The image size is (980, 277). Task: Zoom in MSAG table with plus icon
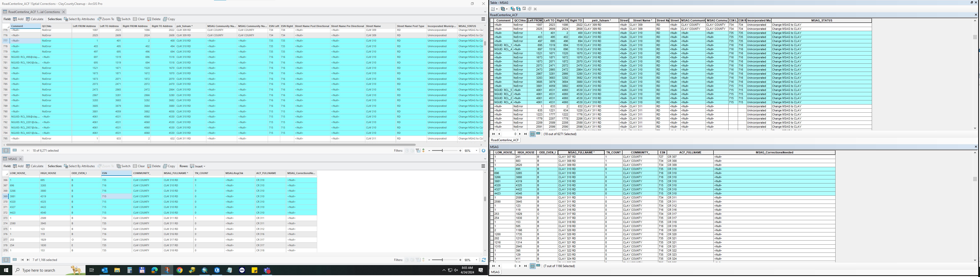click(460, 260)
